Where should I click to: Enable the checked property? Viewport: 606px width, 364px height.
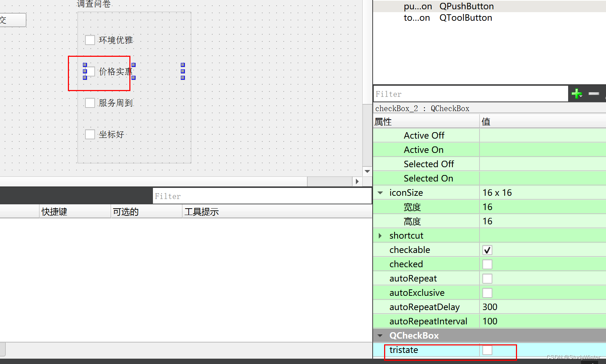[487, 264]
